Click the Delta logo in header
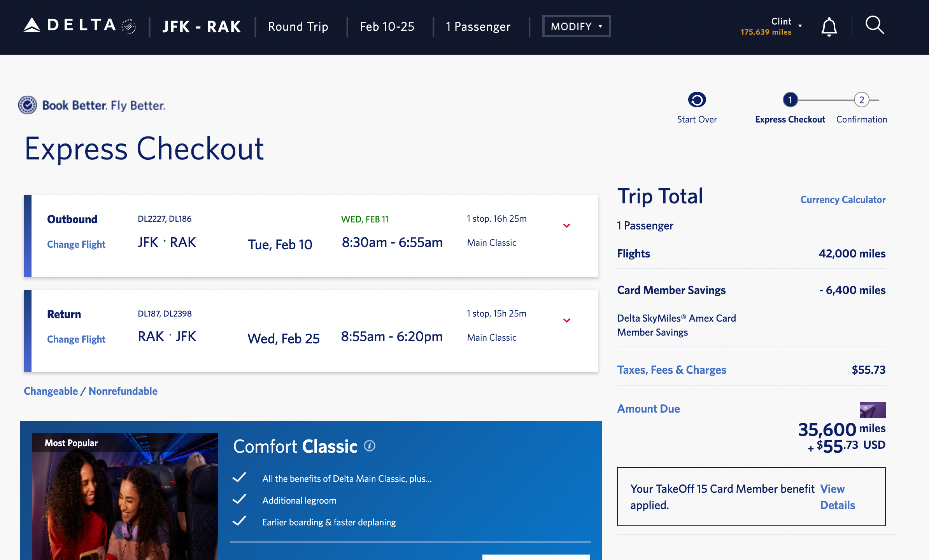 (x=79, y=26)
